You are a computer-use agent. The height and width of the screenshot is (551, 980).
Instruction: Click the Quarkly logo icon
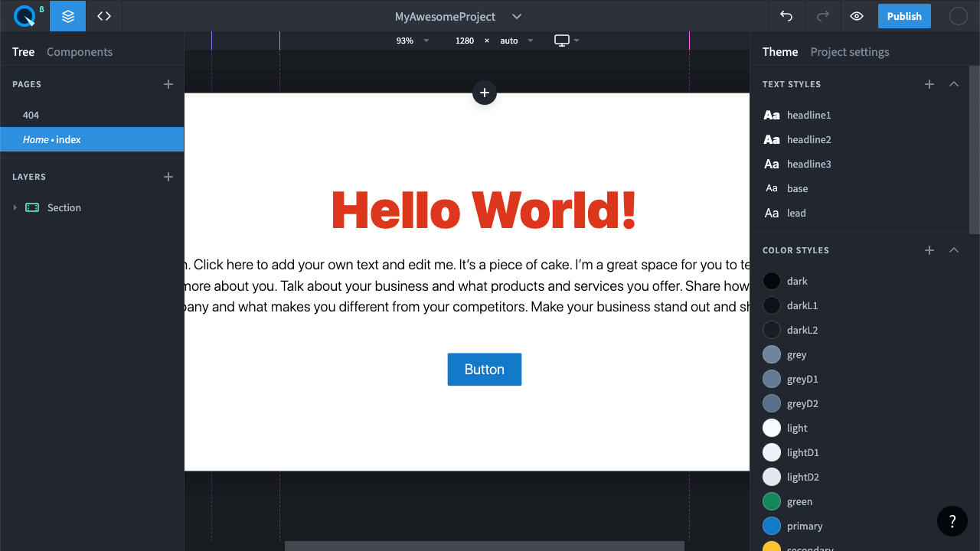pos(24,16)
